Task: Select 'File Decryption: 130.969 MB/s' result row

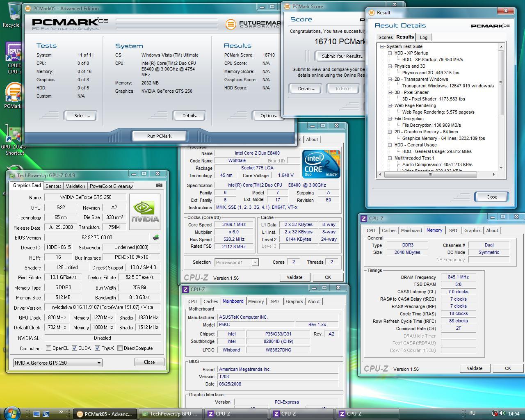Action: (431, 126)
